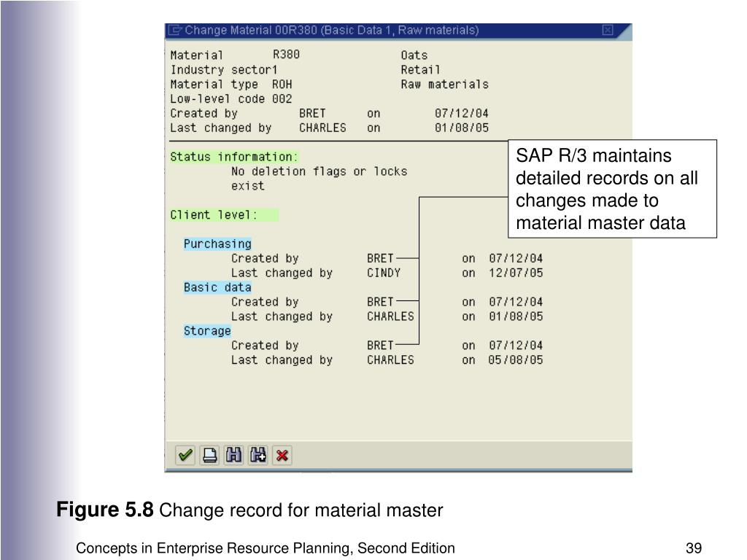Image resolution: width=747 pixels, height=560 pixels.
Task: Click material number 'R380' value
Action: click(x=286, y=55)
